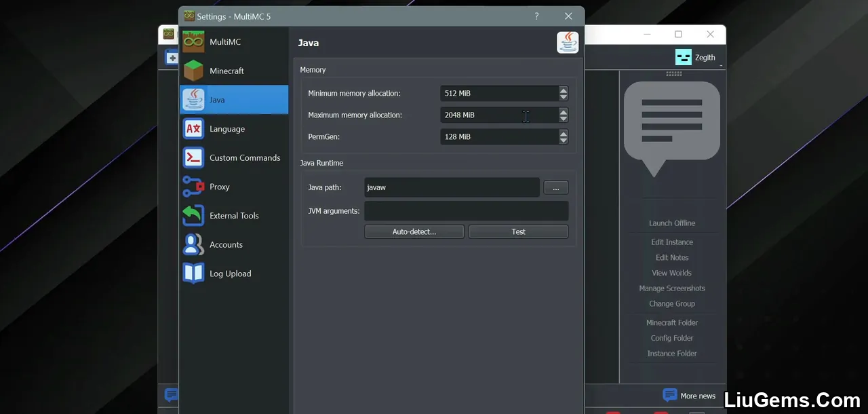Click View Worlds in main window
Screen dimensions: 868x414
coord(672,273)
